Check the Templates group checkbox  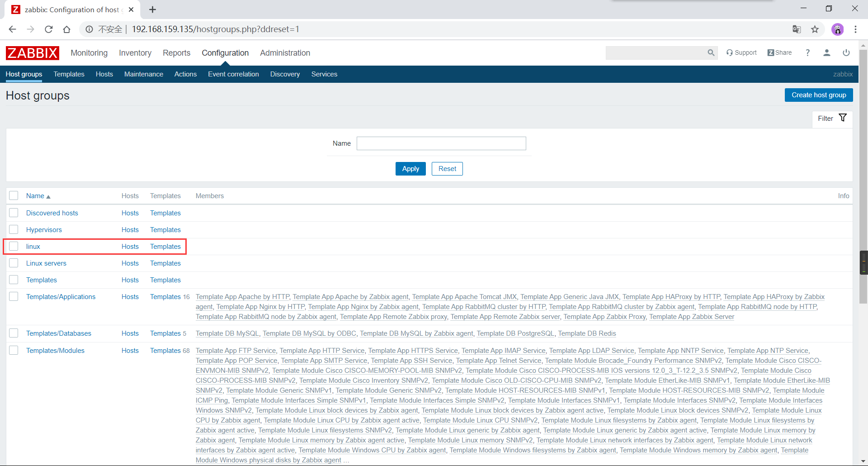[14, 280]
